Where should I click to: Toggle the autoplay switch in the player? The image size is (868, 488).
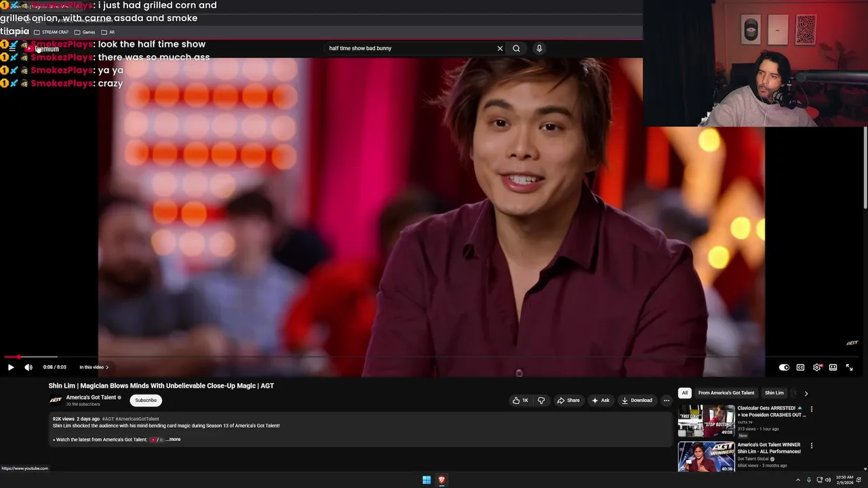point(784,367)
